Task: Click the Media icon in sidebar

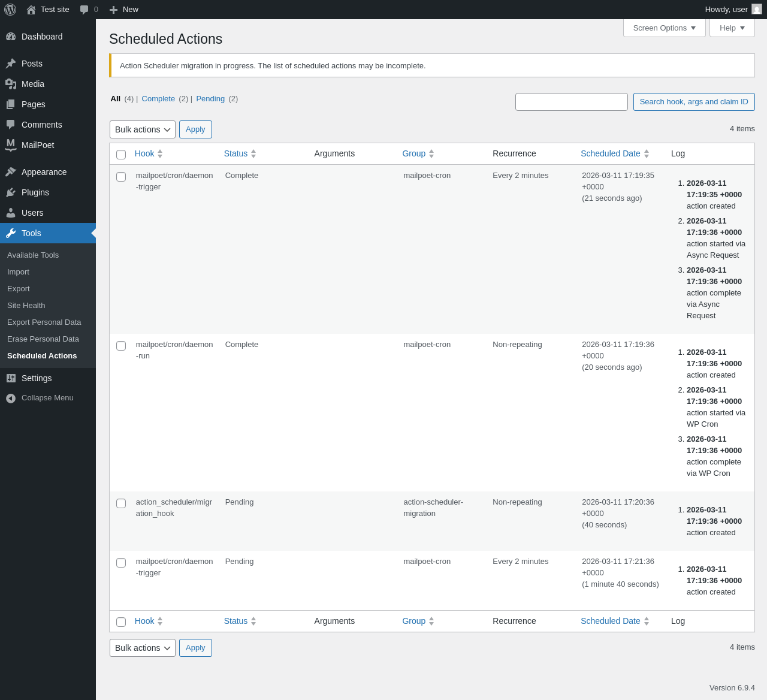Action: pyautogui.click(x=11, y=84)
